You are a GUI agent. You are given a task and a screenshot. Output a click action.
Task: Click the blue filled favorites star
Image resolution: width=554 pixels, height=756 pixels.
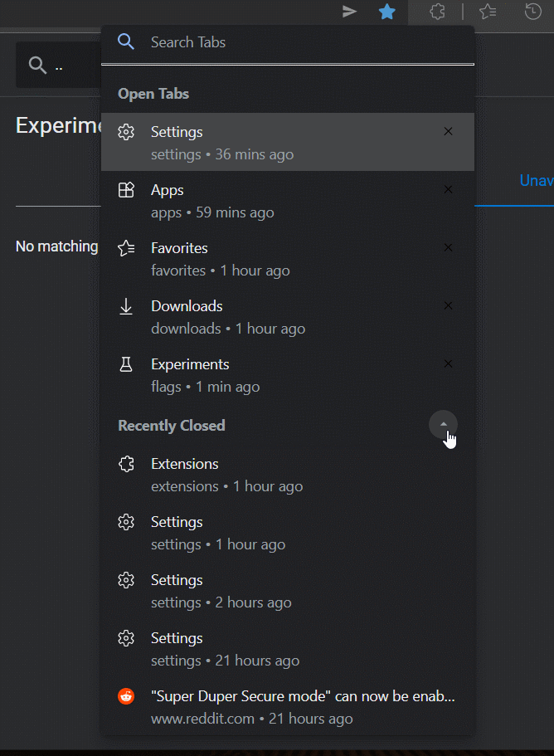coord(386,12)
